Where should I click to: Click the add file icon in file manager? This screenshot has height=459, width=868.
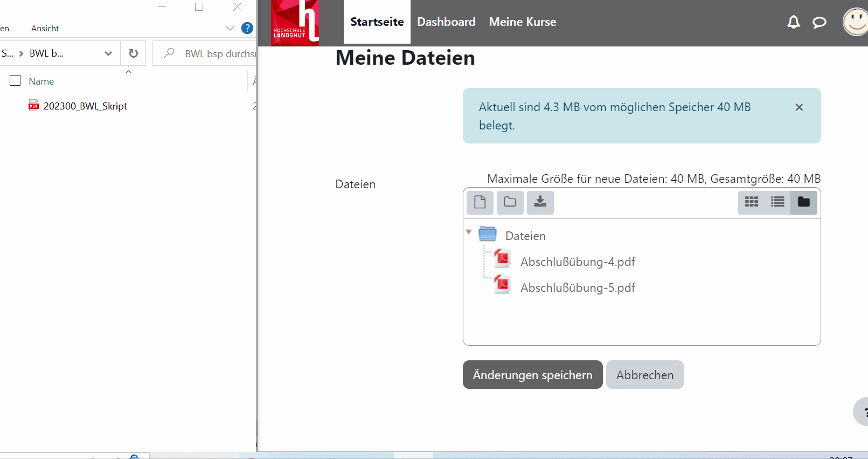pyautogui.click(x=480, y=202)
